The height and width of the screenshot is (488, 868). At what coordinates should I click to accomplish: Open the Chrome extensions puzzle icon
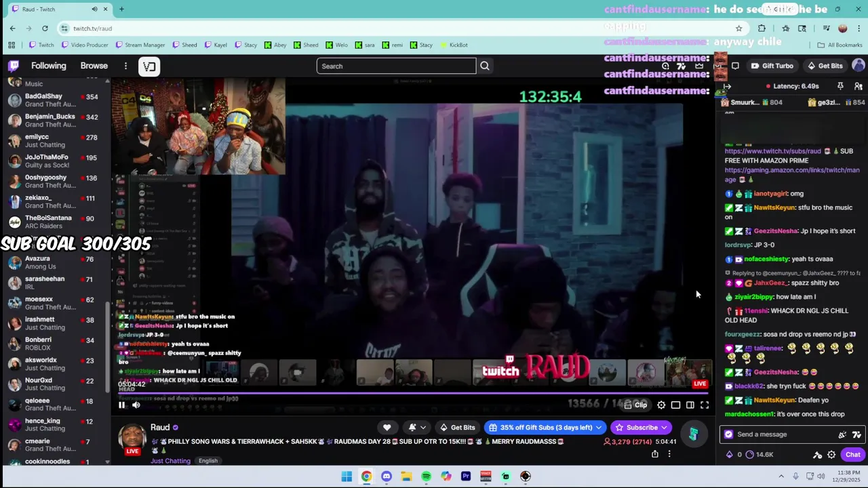[762, 28]
